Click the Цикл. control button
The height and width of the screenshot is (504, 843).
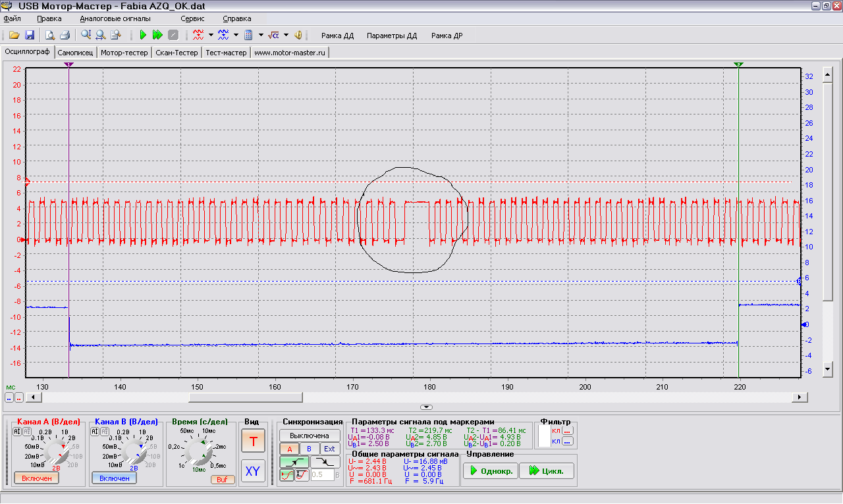[546, 471]
